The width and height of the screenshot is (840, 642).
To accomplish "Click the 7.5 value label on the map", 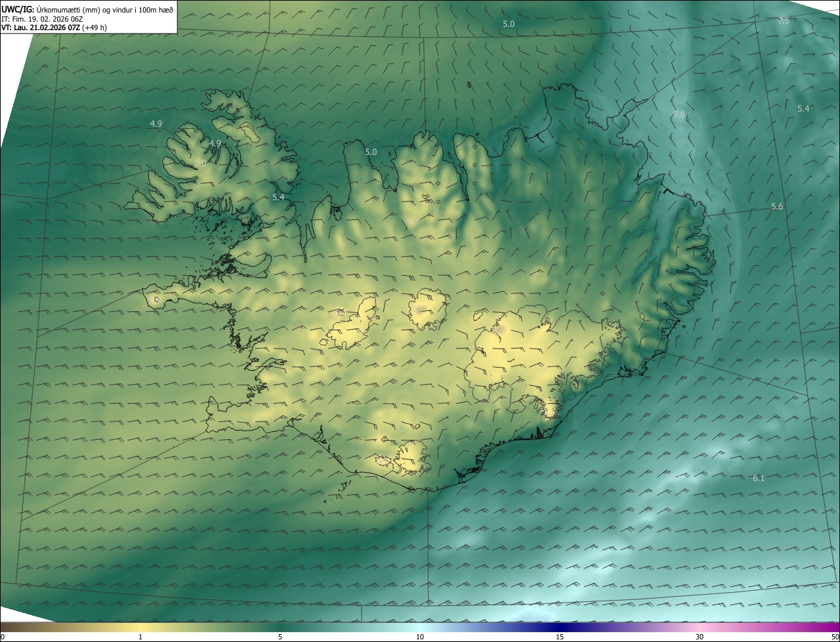I will [x=784, y=21].
